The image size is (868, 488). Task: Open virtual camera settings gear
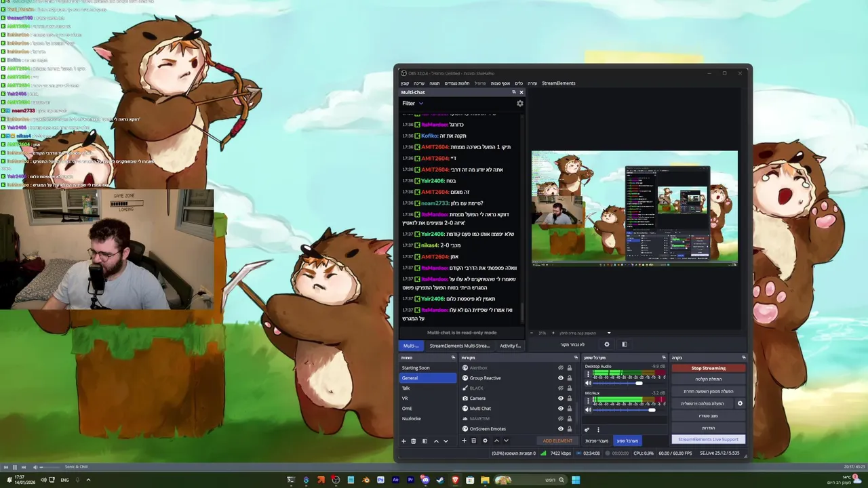pos(740,403)
